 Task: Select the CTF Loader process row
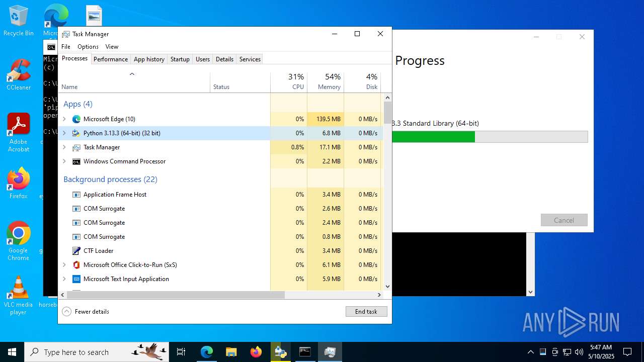point(220,251)
